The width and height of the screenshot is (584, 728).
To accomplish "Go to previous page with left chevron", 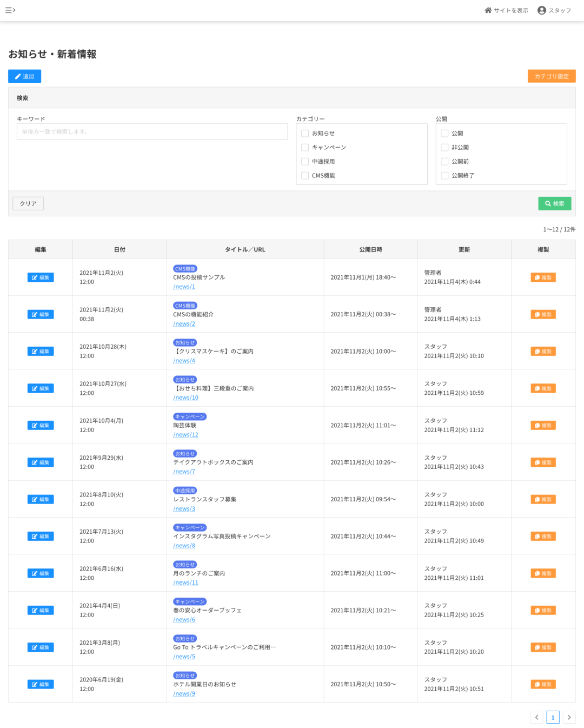I will coord(536,717).
